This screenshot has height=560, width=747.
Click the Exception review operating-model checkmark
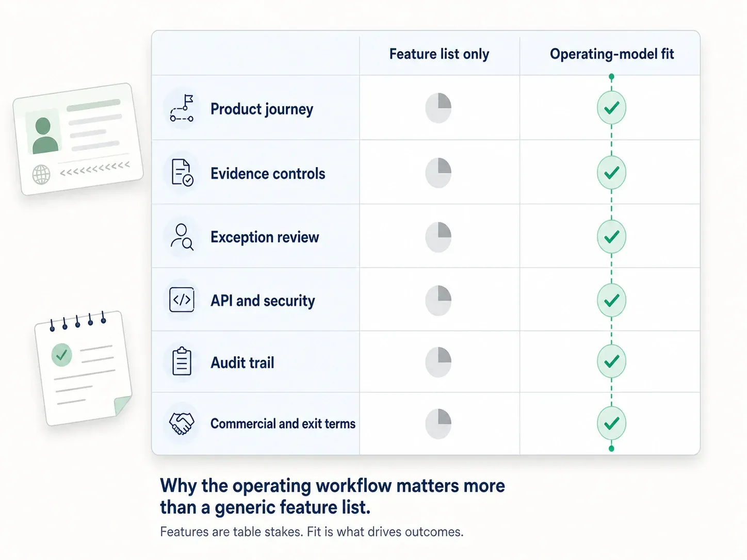tap(611, 237)
